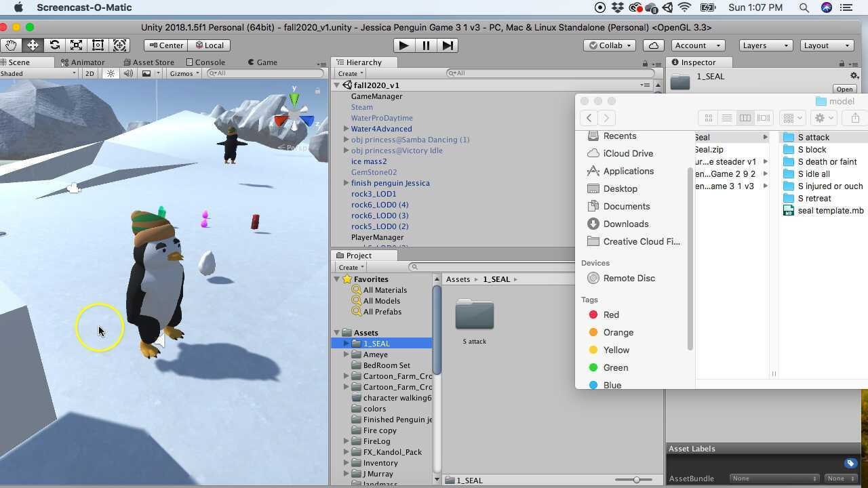Click the Open button in the Inspector
The image size is (868, 488).
(844, 89)
